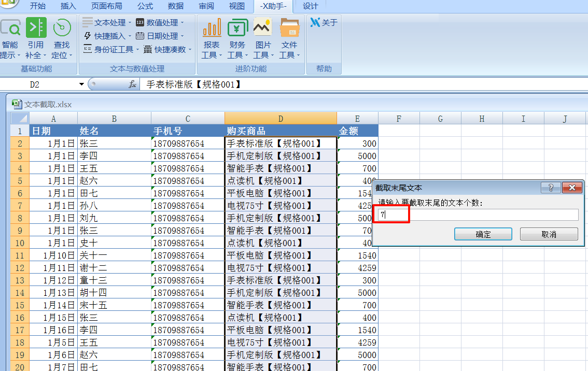The width and height of the screenshot is (588, 371).
Task: Click the text count input field
Action: pos(478,215)
